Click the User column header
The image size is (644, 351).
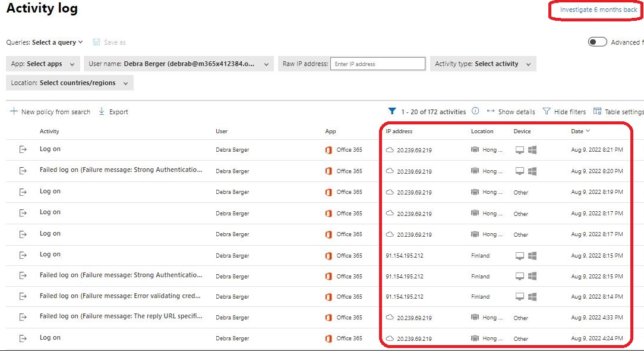pos(222,131)
